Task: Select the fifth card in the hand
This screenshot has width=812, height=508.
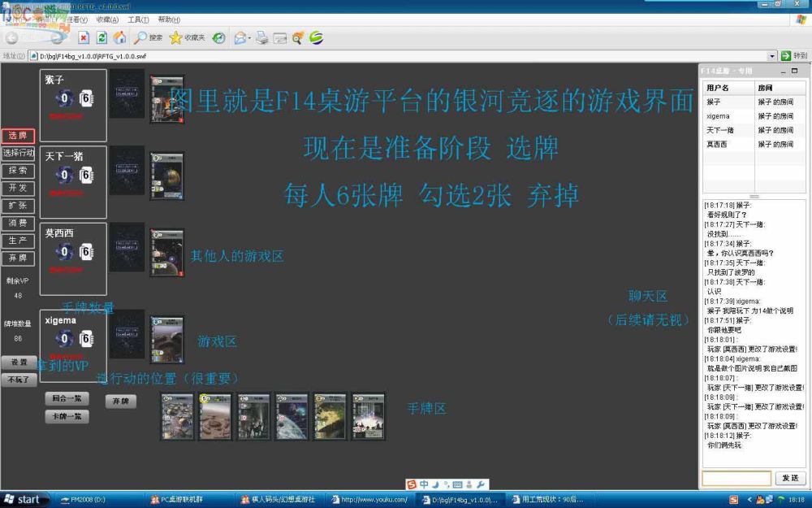Action: pos(330,416)
